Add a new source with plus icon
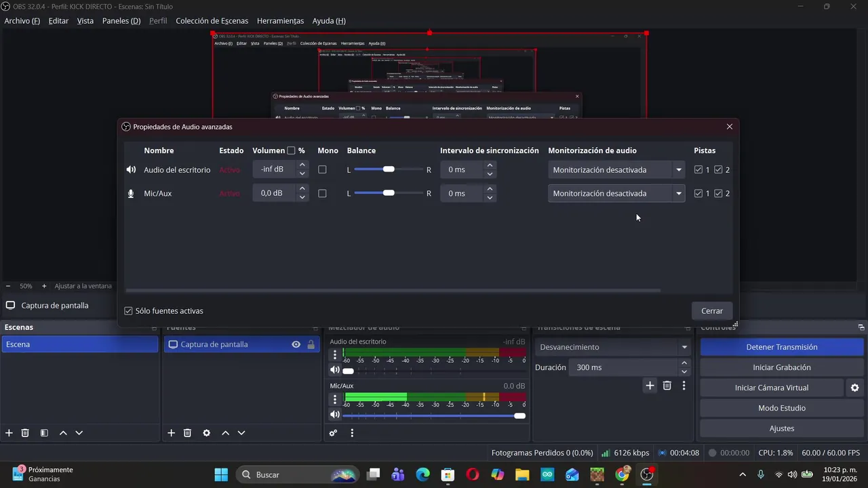 point(171,433)
